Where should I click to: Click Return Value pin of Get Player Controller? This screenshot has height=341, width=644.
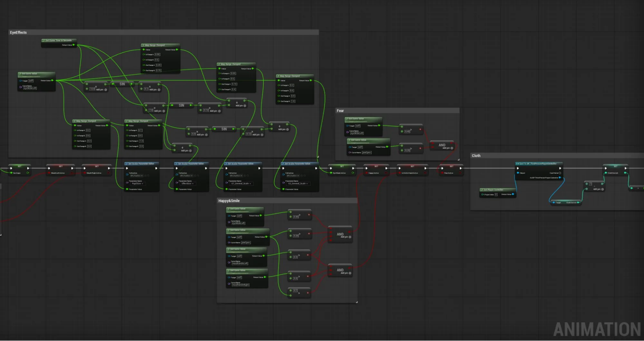click(x=513, y=194)
